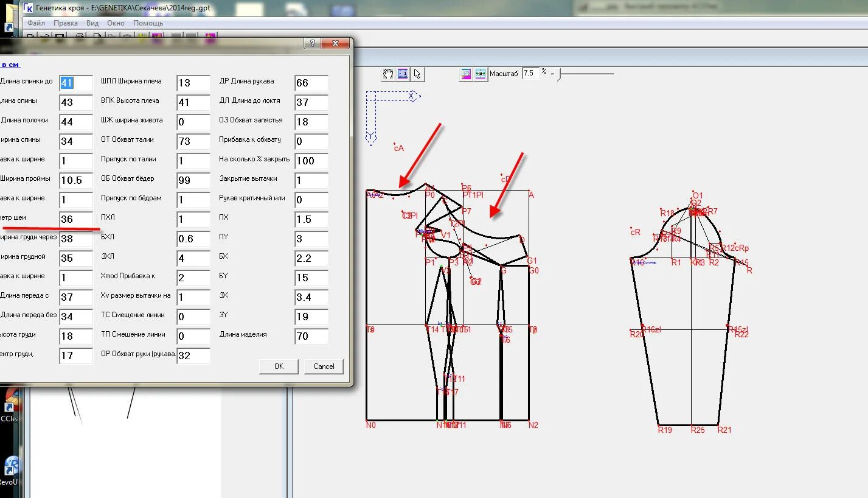Click the Генетика кроя title bar icon
868x498 pixels.
[28, 8]
